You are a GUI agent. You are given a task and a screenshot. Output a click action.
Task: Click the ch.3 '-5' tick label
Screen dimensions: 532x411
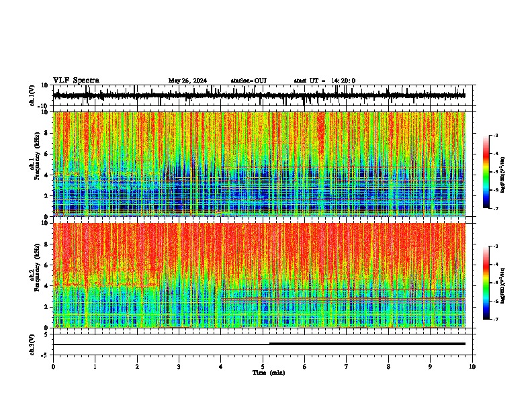pos(45,355)
